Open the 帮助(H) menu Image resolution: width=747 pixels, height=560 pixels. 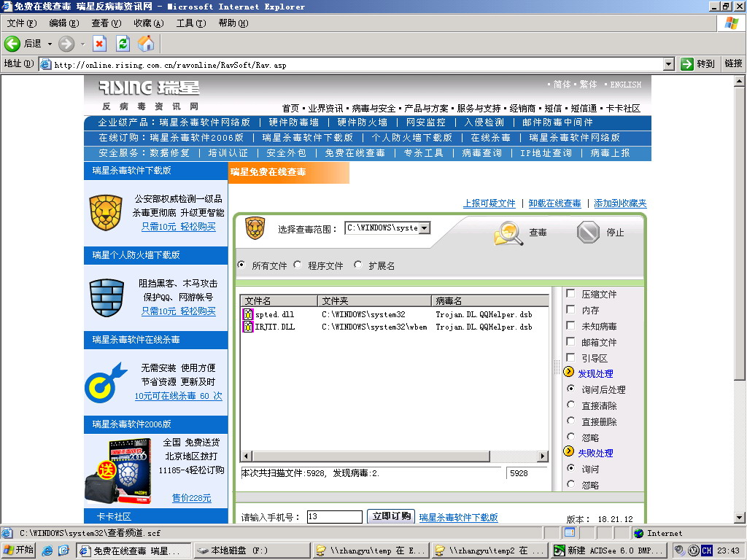coord(233,23)
